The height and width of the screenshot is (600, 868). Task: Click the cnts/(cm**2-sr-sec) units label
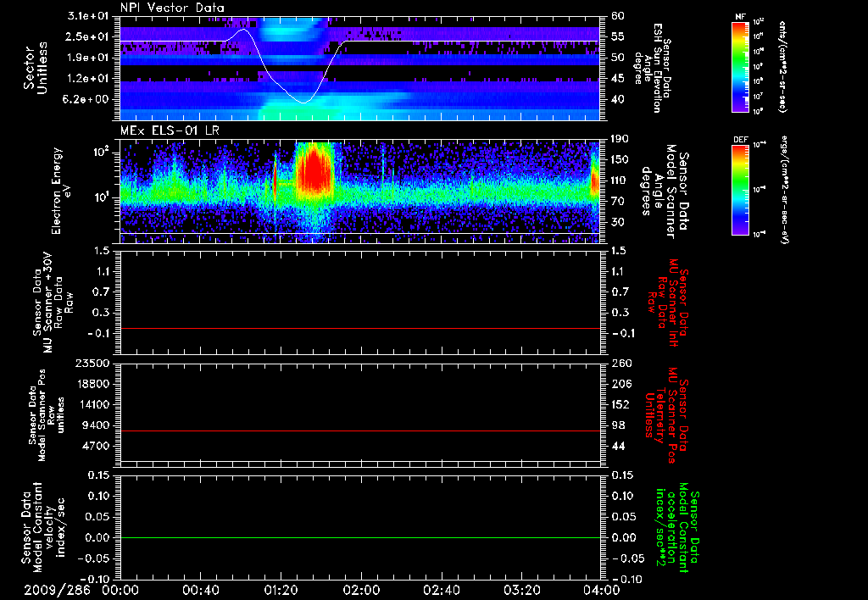[782, 67]
